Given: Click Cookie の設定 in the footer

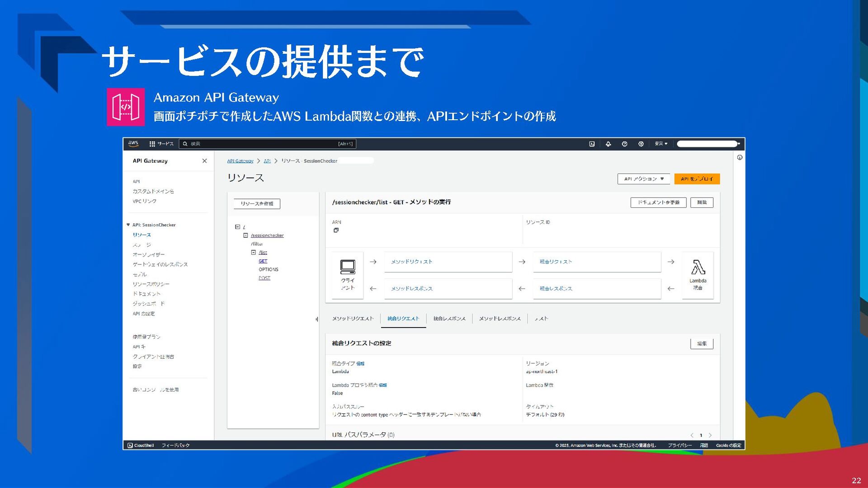Looking at the screenshot, I should click(728, 446).
